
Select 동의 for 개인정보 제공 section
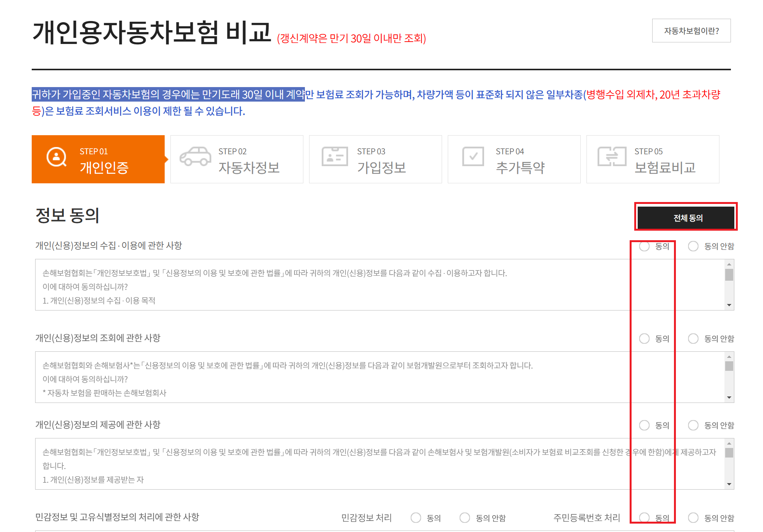click(x=645, y=425)
